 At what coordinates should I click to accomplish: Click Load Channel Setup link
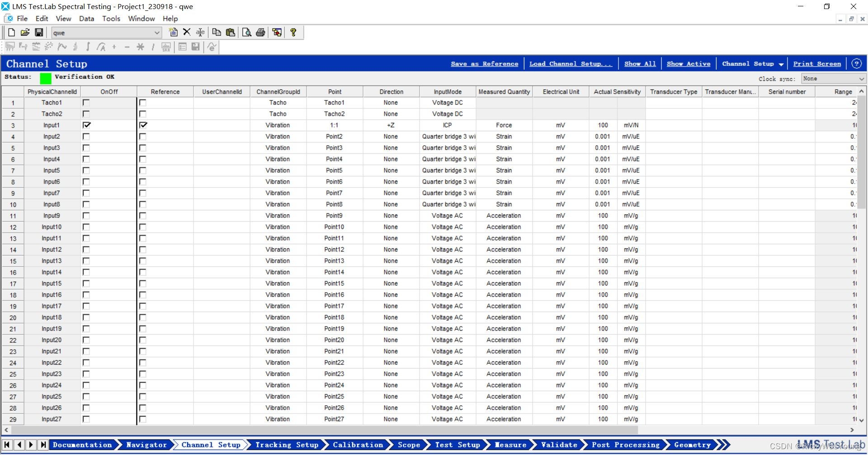click(x=571, y=64)
